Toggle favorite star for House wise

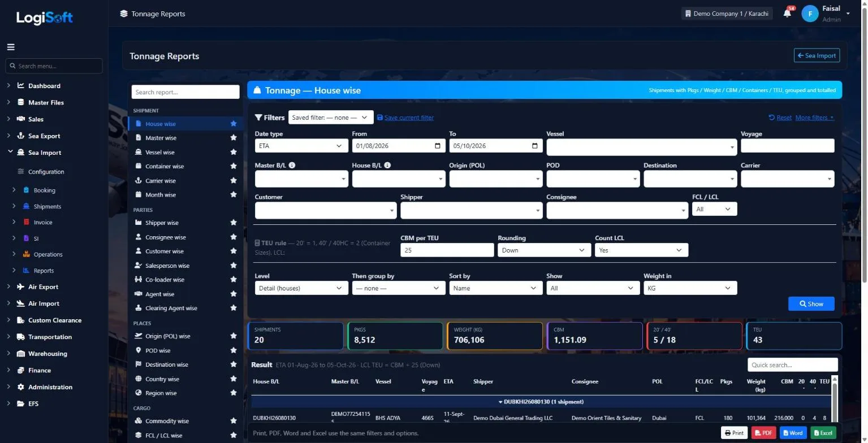coord(234,124)
